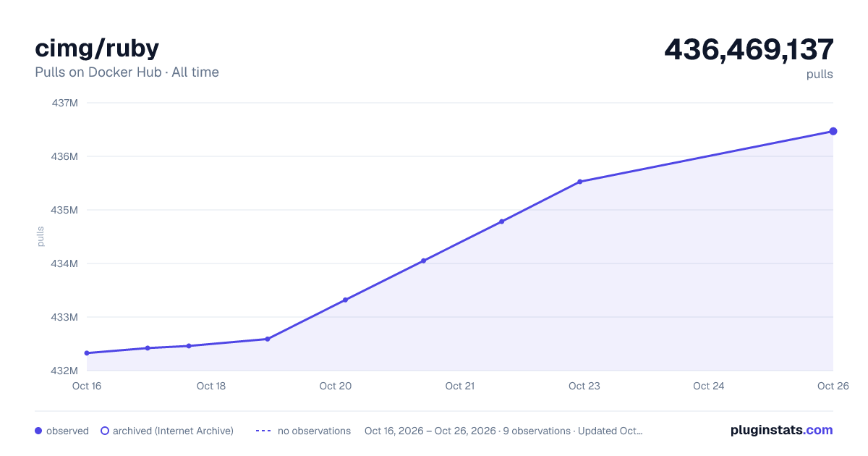Image resolution: width=868 pixels, height=456 pixels.
Task: Click the hollow 'archived' legend circle
Action: pos(105,431)
